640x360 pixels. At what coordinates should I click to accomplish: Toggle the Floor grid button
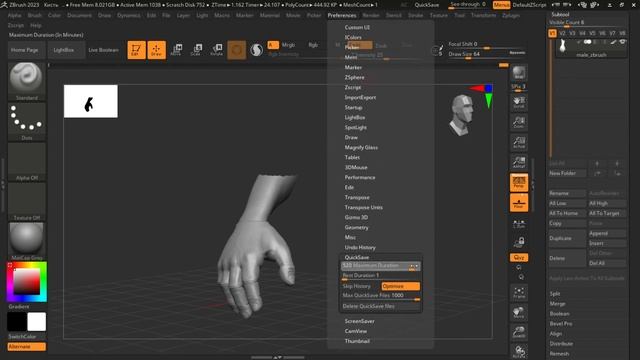tap(519, 203)
